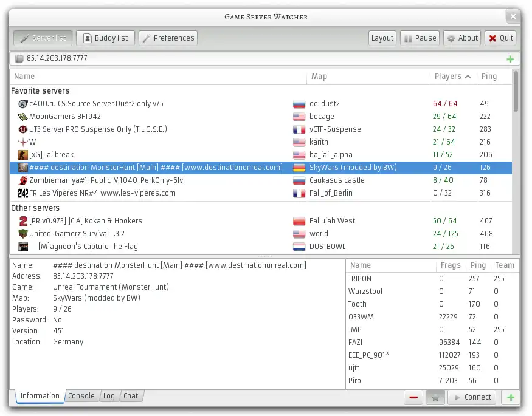532x416 pixels.
Task: Open the Buddy list view
Action: point(106,38)
